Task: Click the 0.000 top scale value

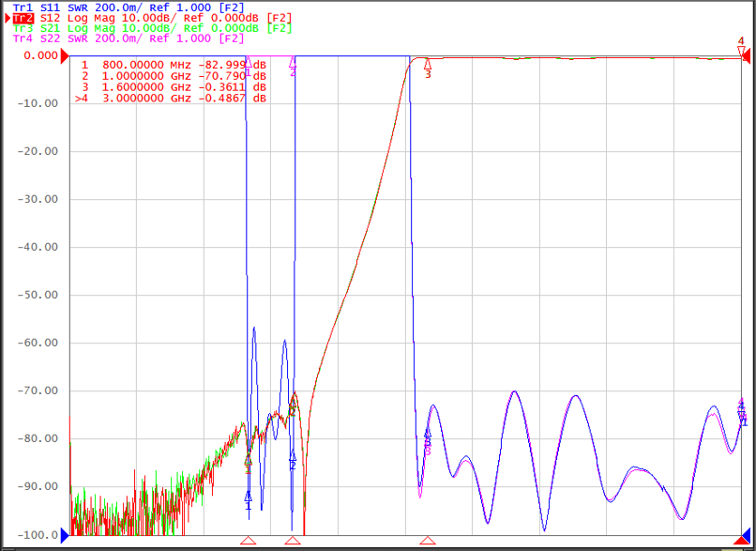Action: (x=41, y=55)
